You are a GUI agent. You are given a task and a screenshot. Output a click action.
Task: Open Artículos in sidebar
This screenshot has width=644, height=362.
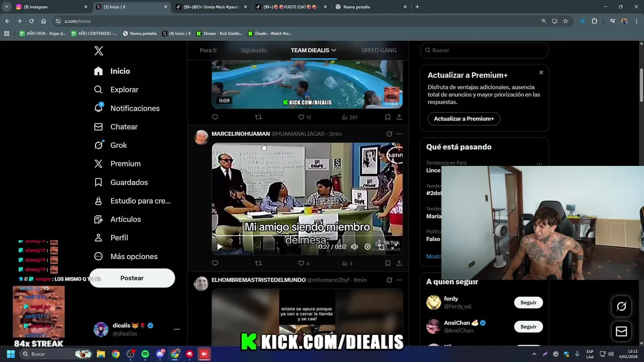point(118,219)
